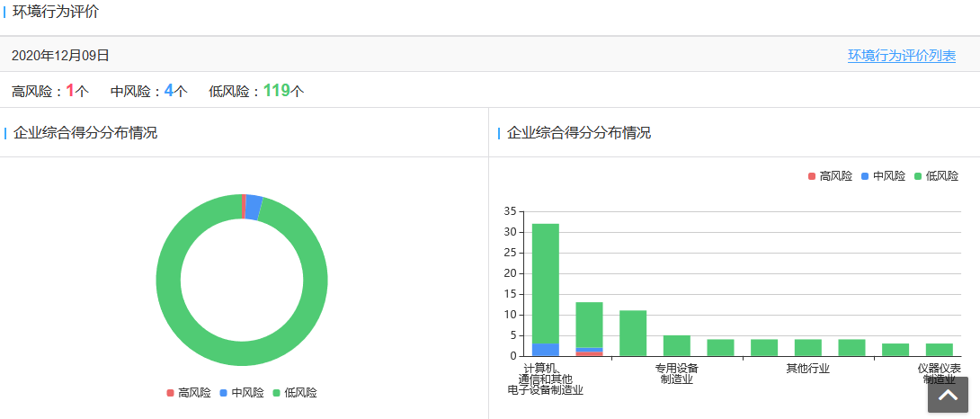This screenshot has width=980, height=419.
Task: Toggle 高风险 legend above bar chart
Action: point(829,176)
